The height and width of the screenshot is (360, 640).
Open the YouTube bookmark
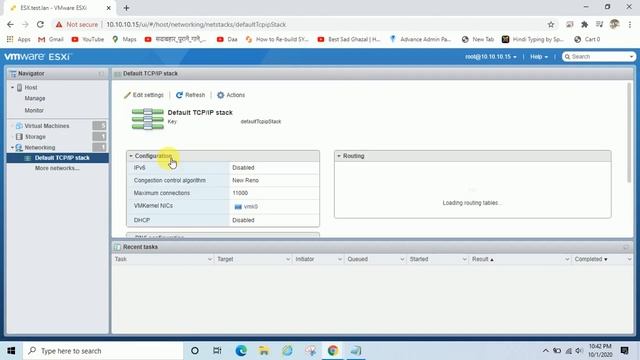[x=88, y=39]
